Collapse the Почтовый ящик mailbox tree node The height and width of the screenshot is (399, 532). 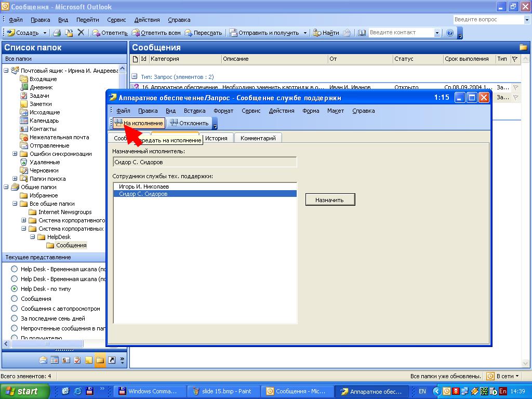click(6, 71)
